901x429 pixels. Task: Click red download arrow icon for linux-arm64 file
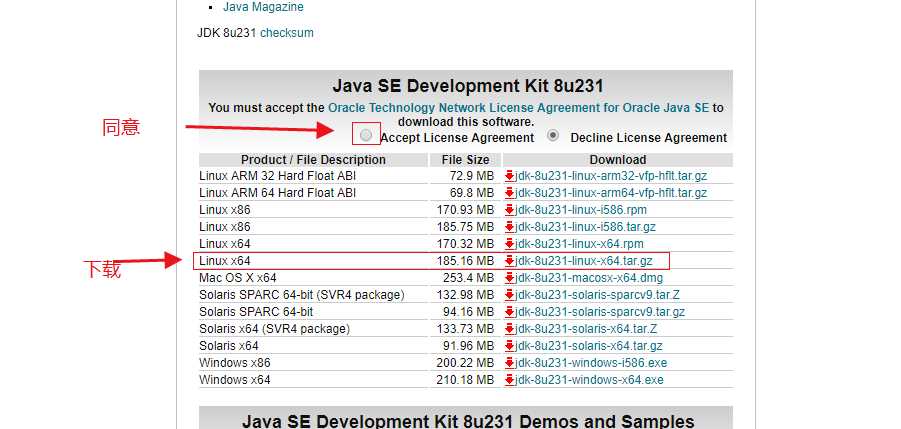[x=509, y=193]
